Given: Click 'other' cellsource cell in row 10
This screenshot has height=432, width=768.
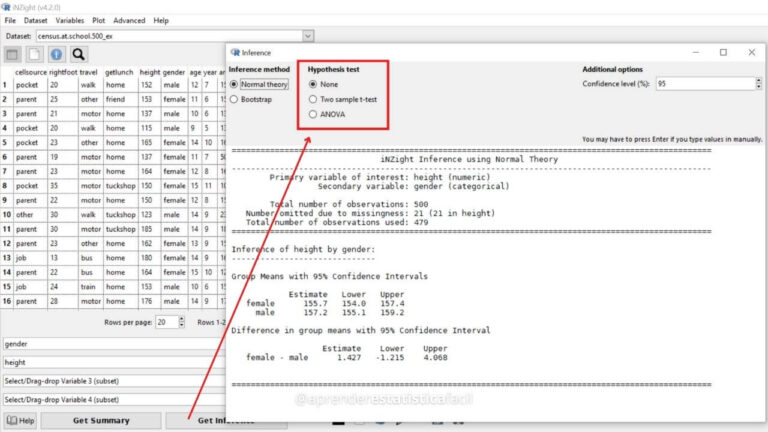Looking at the screenshot, I should pyautogui.click(x=24, y=215).
